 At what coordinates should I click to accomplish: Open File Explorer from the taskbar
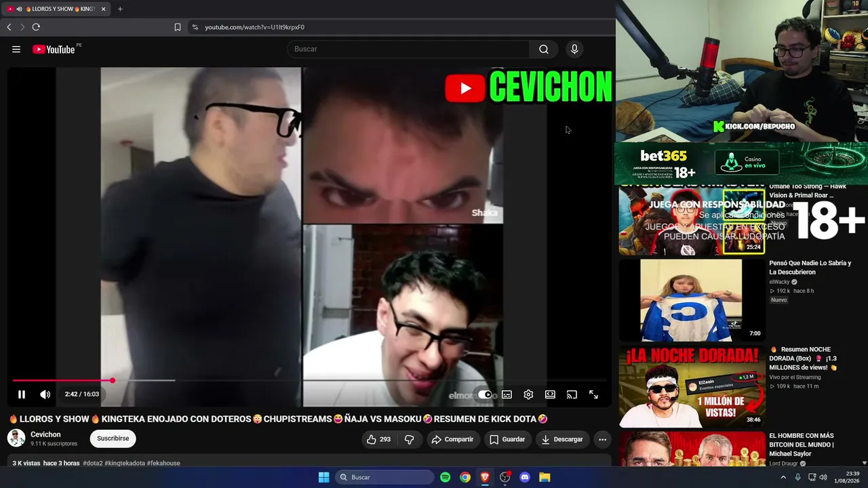click(545, 477)
